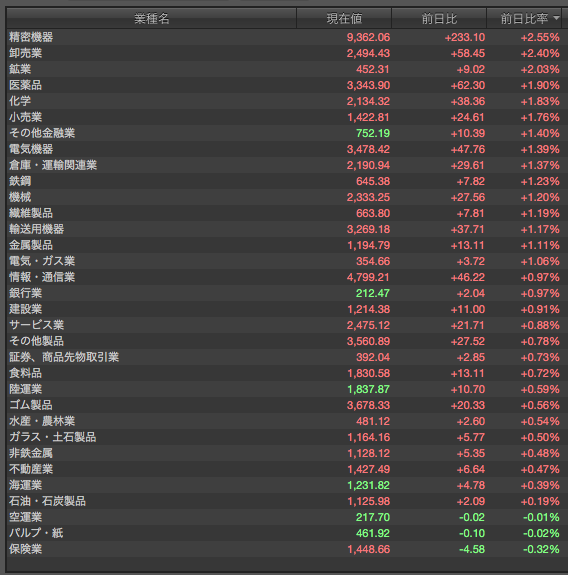Image resolution: width=568 pixels, height=575 pixels.
Task: Select the 証券、商品先物取引業 sector name
Action: pos(64,357)
